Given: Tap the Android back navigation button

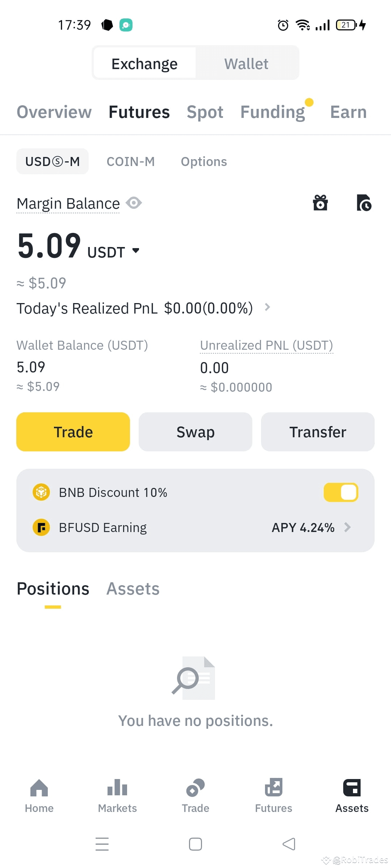Looking at the screenshot, I should tap(289, 844).
